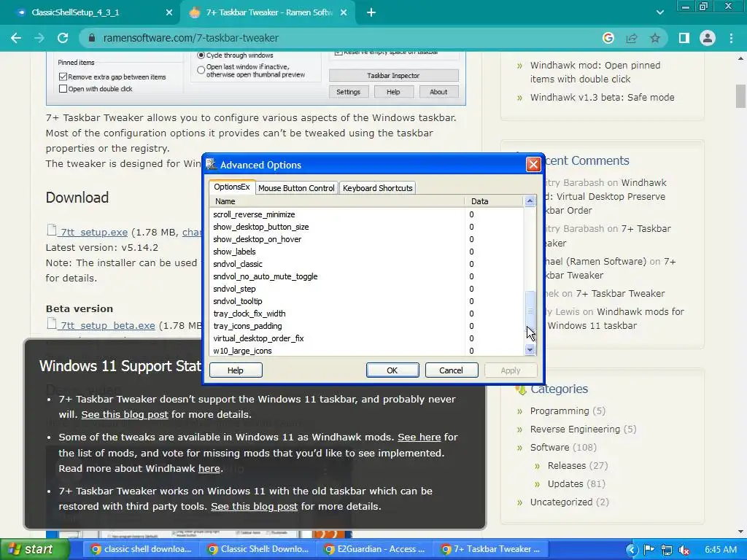This screenshot has width=747, height=560.
Task: Select the scroll_reverse_minimize row
Action: [366, 214]
